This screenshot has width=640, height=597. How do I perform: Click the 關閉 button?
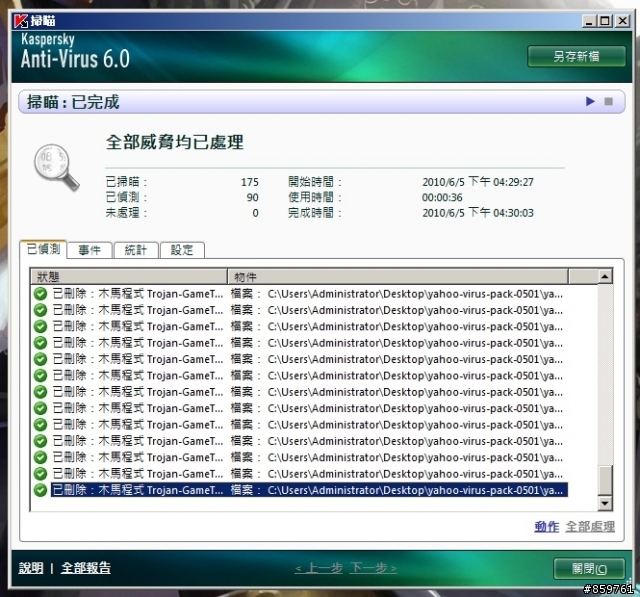[589, 568]
